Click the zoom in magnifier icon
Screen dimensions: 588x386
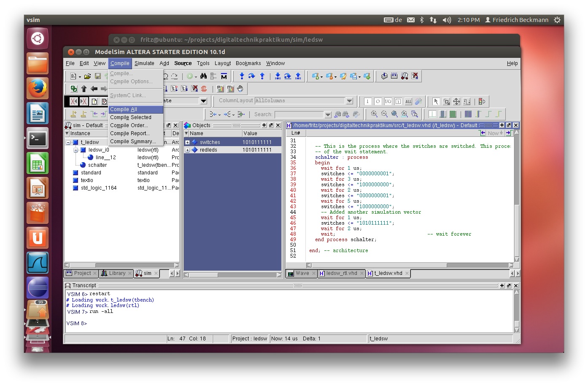(x=374, y=114)
